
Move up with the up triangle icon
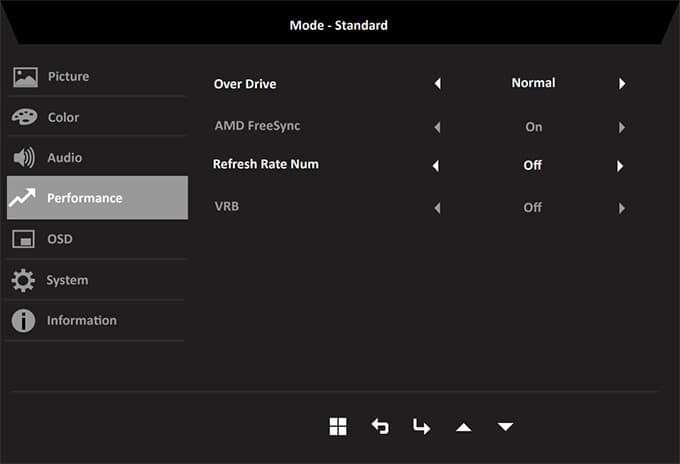[464, 428]
